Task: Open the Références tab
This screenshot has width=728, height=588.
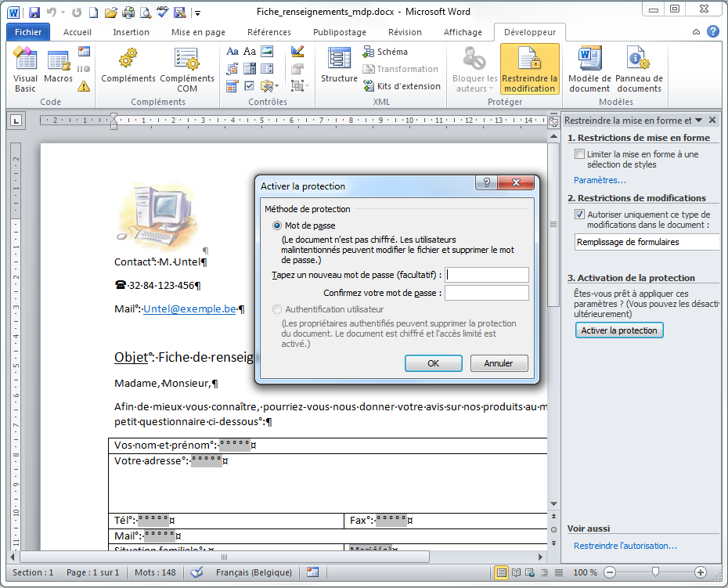Action: coord(269,32)
